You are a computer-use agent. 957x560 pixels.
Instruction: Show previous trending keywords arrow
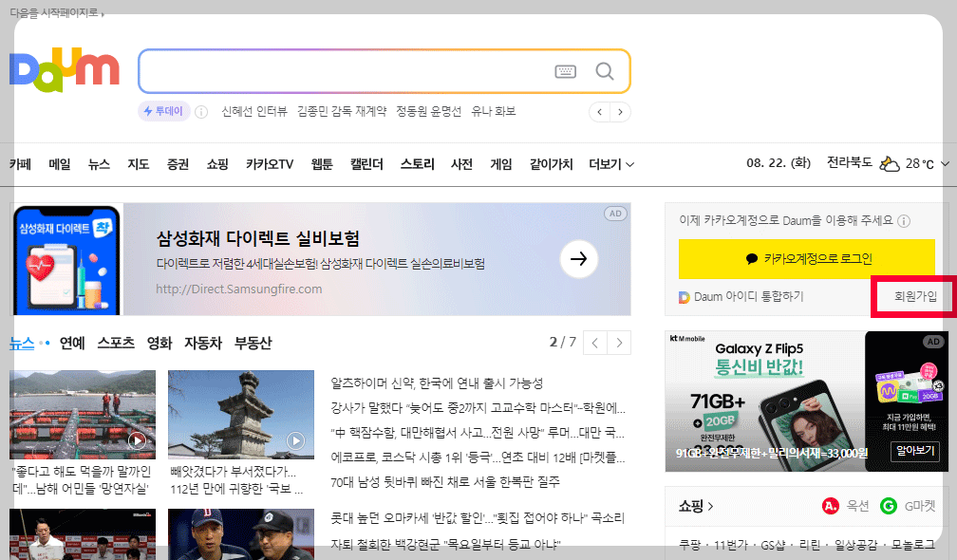pyautogui.click(x=599, y=112)
